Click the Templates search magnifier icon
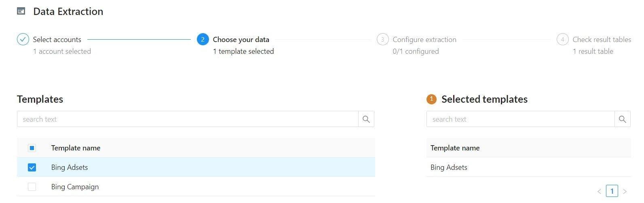 tap(366, 119)
